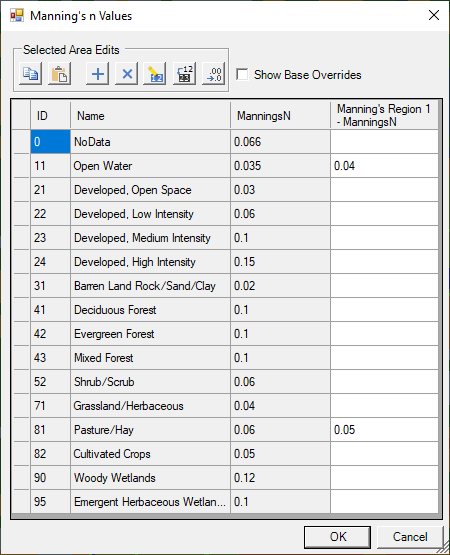Click the set values pencil icon

point(155,74)
